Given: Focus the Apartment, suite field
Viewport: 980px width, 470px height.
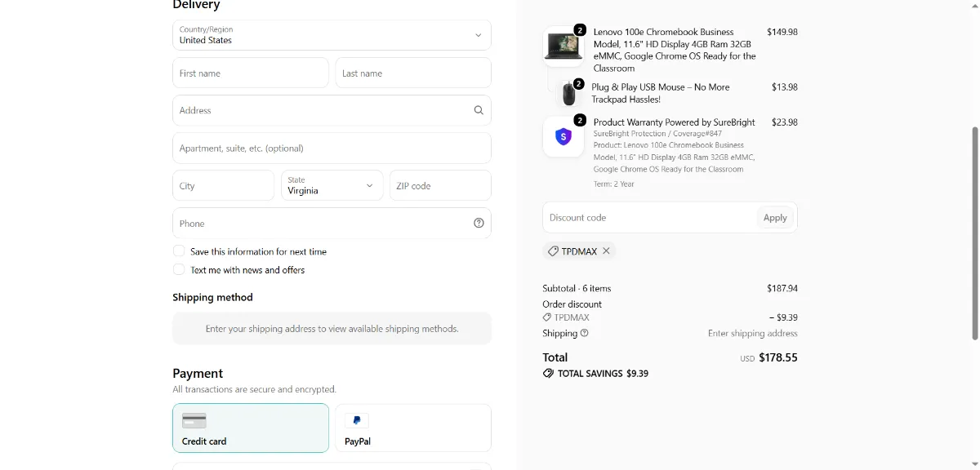Looking at the screenshot, I should (332, 148).
